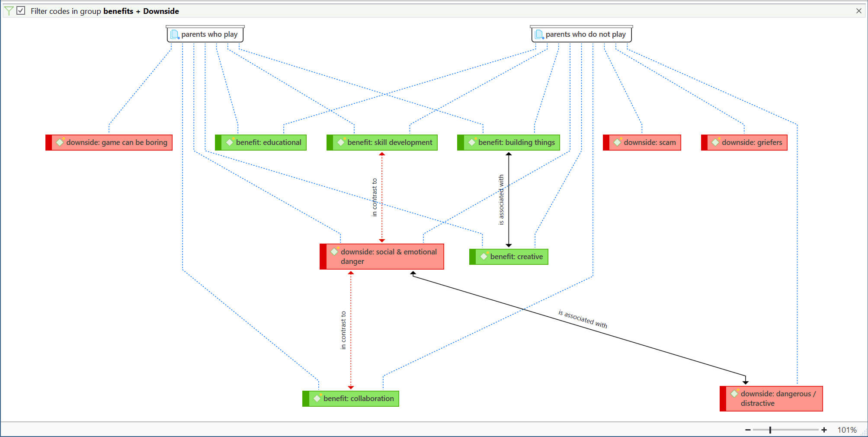Click diagonal 'is associated with' relation label
868x437 pixels.
point(583,319)
